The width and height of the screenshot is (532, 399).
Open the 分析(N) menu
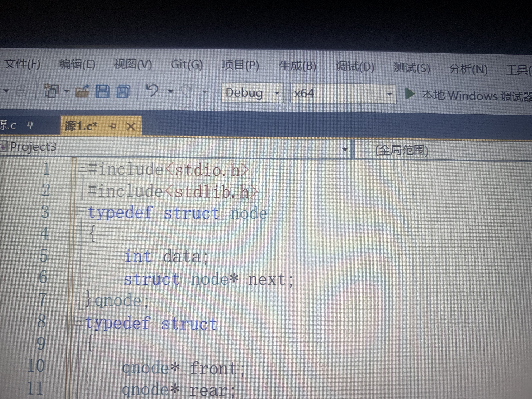(x=468, y=69)
